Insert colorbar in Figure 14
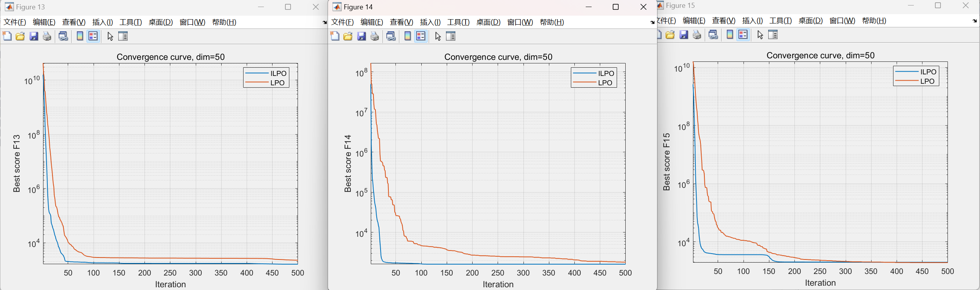Image resolution: width=980 pixels, height=290 pixels. tap(408, 36)
